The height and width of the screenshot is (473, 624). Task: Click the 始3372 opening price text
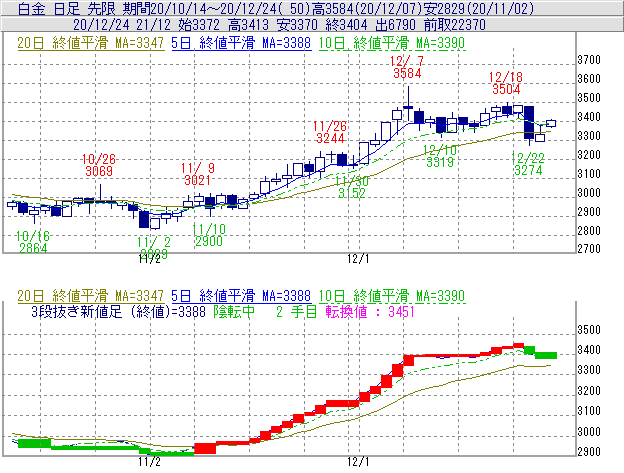[x=199, y=25]
